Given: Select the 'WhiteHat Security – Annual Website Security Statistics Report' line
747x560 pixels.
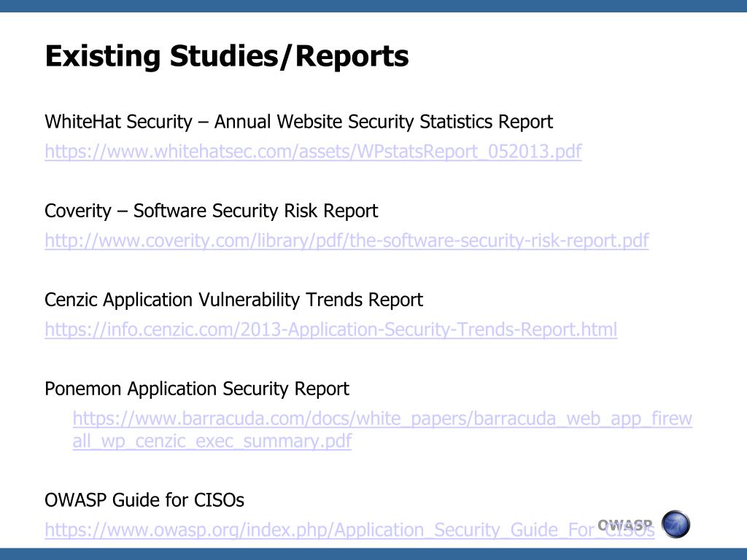Looking at the screenshot, I should pos(298,122).
